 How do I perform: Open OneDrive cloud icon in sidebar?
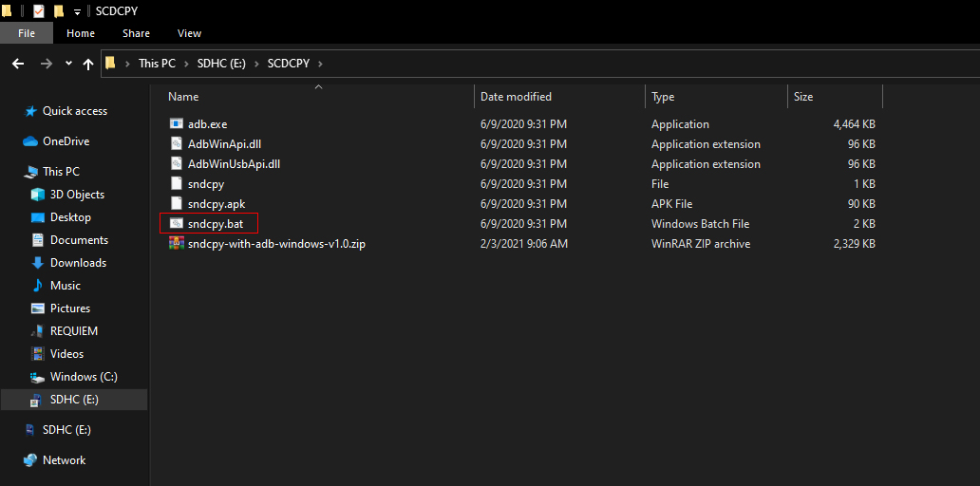(x=30, y=141)
